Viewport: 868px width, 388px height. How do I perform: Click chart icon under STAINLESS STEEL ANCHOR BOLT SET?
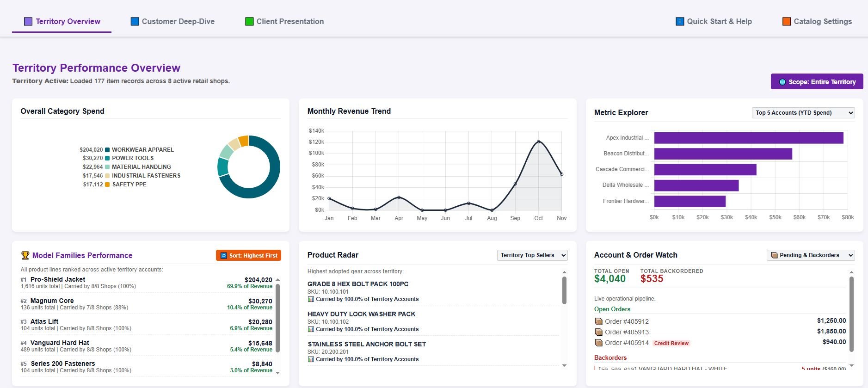pyautogui.click(x=311, y=359)
